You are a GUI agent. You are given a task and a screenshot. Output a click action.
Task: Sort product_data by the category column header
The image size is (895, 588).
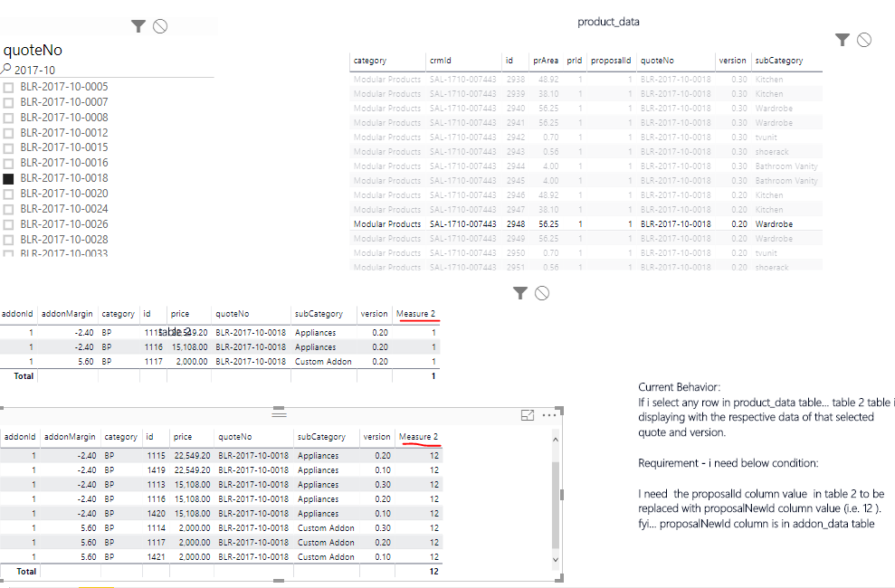370,61
